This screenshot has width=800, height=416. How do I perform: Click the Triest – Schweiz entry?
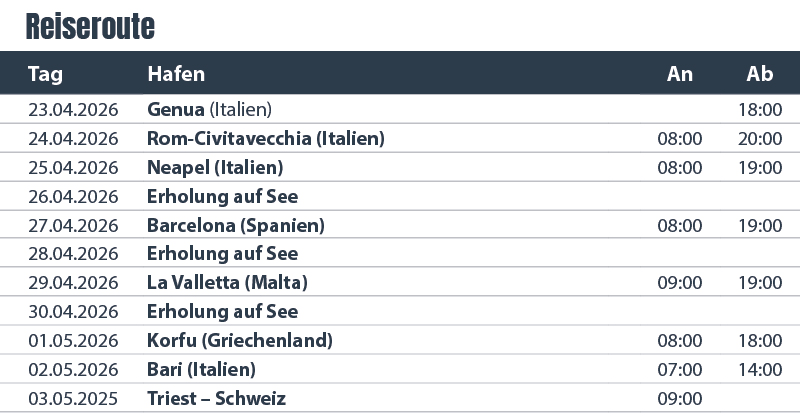coord(216,399)
